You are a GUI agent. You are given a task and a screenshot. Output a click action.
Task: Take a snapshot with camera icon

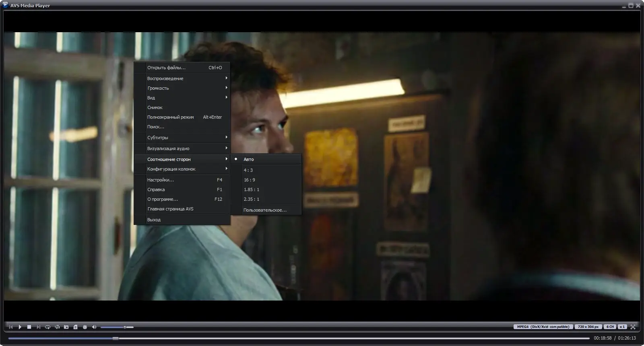[x=66, y=327]
